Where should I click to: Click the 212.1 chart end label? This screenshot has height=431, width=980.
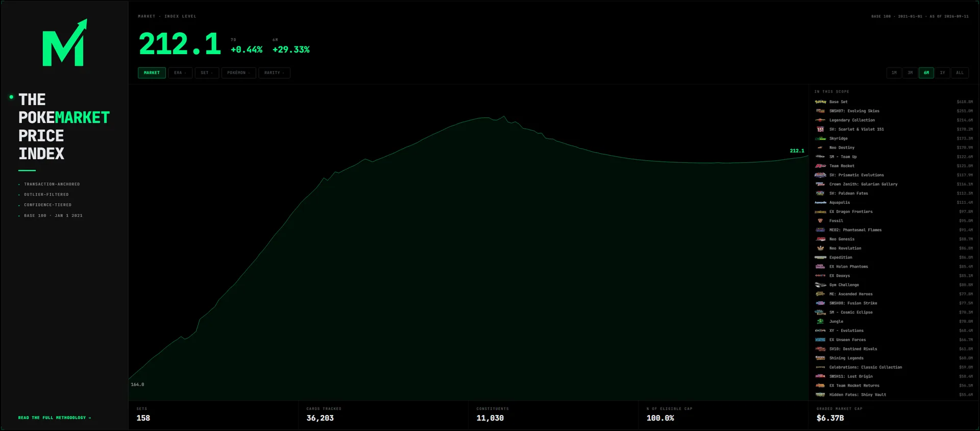[x=797, y=151]
